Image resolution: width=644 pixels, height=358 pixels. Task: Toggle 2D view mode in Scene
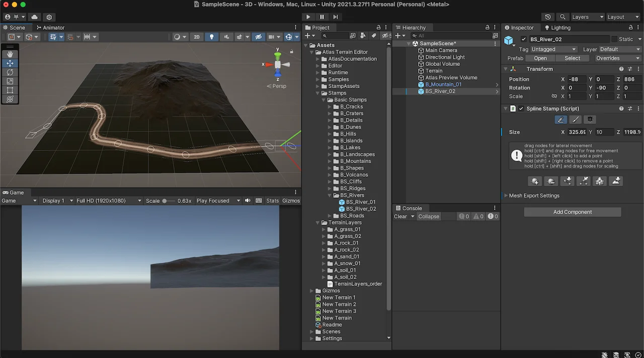197,37
